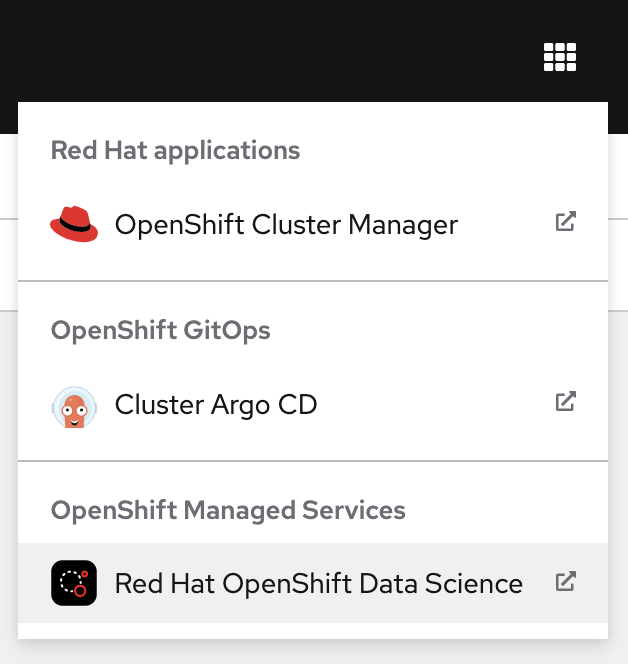Click external link icon beside Cluster Argo CD
The image size is (628, 664).
565,402
